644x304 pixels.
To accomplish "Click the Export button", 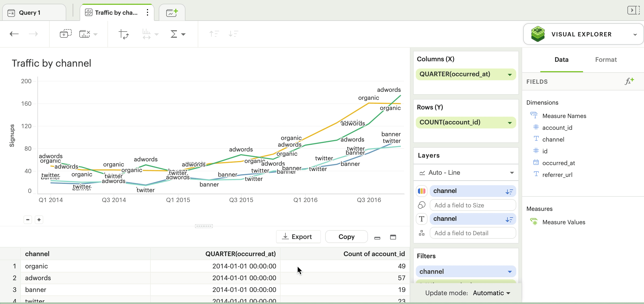I will pos(298,237).
